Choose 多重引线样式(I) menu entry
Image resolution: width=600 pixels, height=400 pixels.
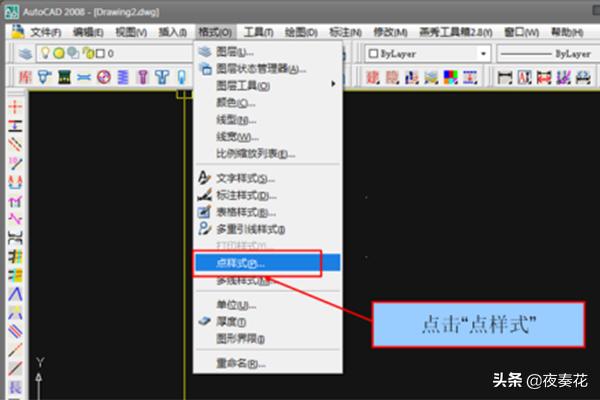coord(268,229)
